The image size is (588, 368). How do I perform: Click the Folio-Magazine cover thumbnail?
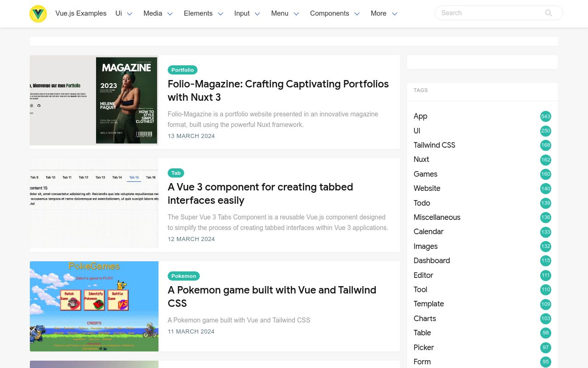tap(94, 100)
